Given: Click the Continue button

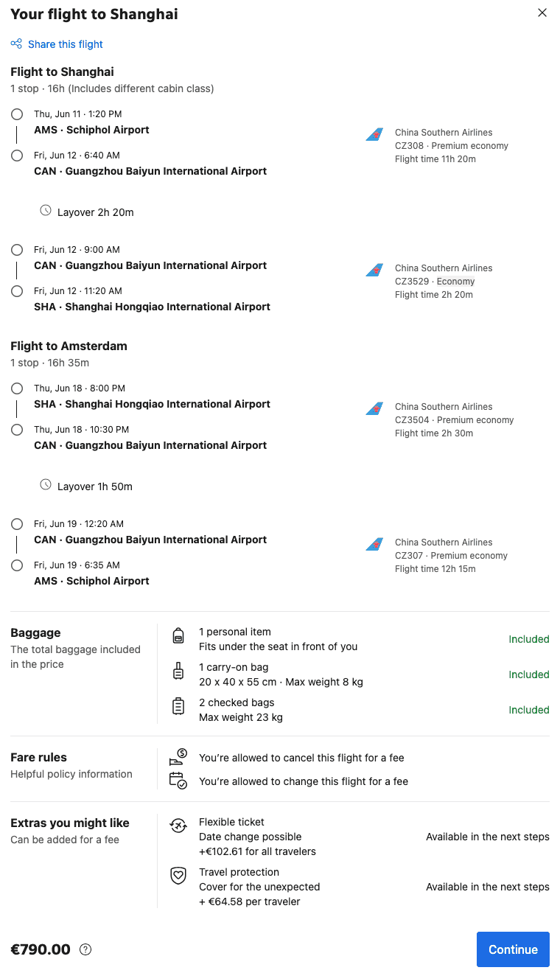Looking at the screenshot, I should coord(513,949).
